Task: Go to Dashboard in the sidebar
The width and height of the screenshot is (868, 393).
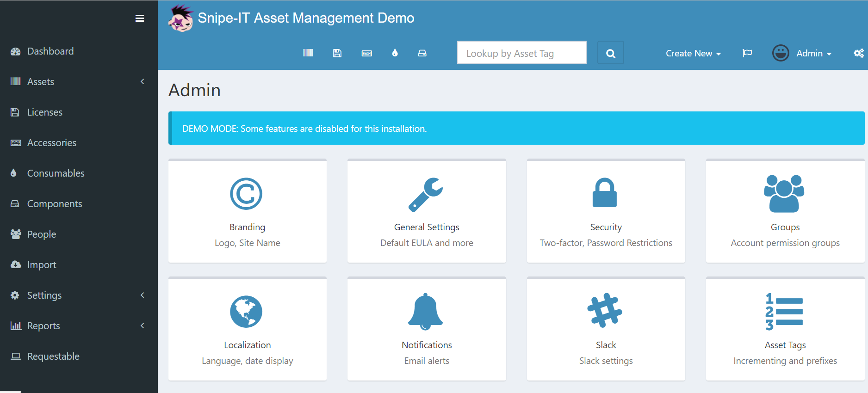Action: [x=50, y=51]
